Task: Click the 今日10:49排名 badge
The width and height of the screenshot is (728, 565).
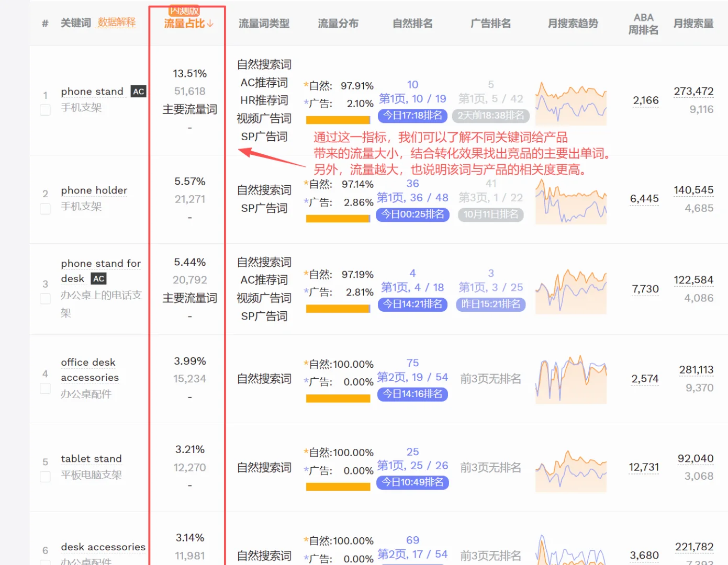Action: tap(412, 482)
